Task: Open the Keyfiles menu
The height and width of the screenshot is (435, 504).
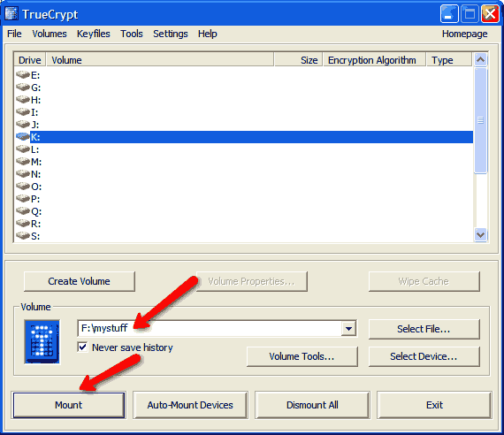Action: pos(94,34)
